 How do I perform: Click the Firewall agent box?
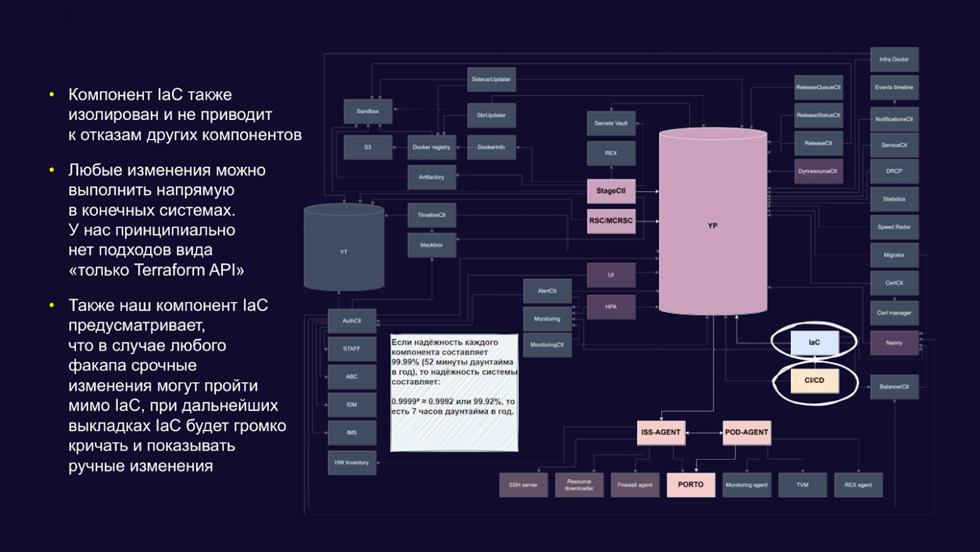tap(635, 485)
